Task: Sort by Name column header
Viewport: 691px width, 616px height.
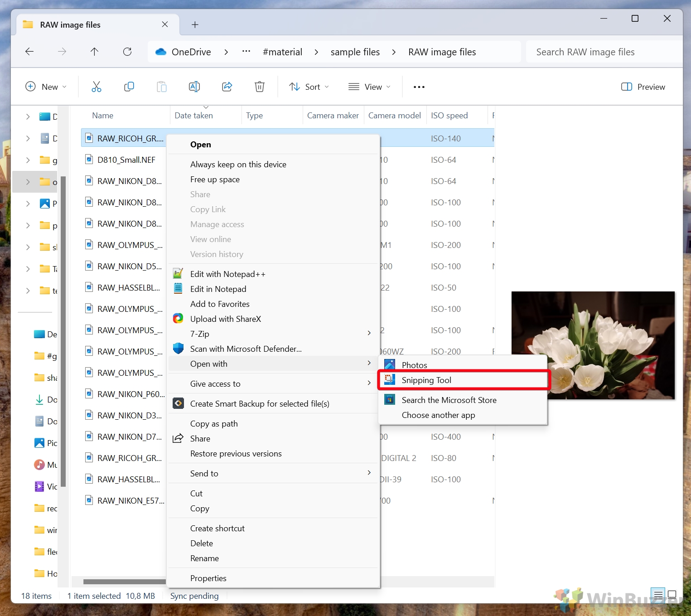Action: click(103, 116)
